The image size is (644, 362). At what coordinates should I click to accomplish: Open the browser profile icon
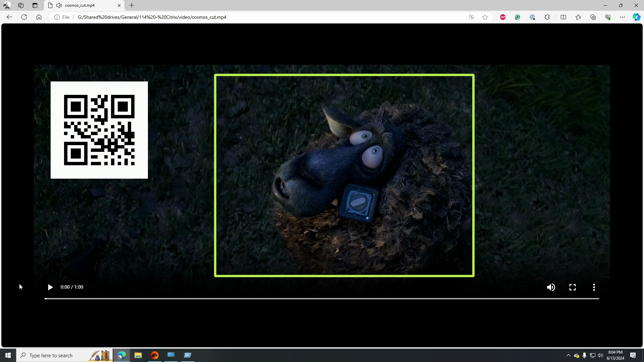point(7,5)
